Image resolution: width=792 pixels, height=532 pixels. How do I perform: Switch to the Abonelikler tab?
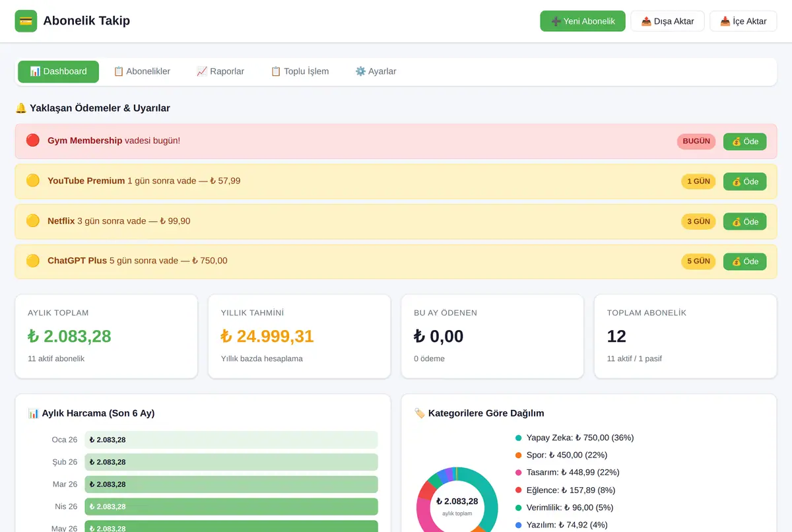142,71
